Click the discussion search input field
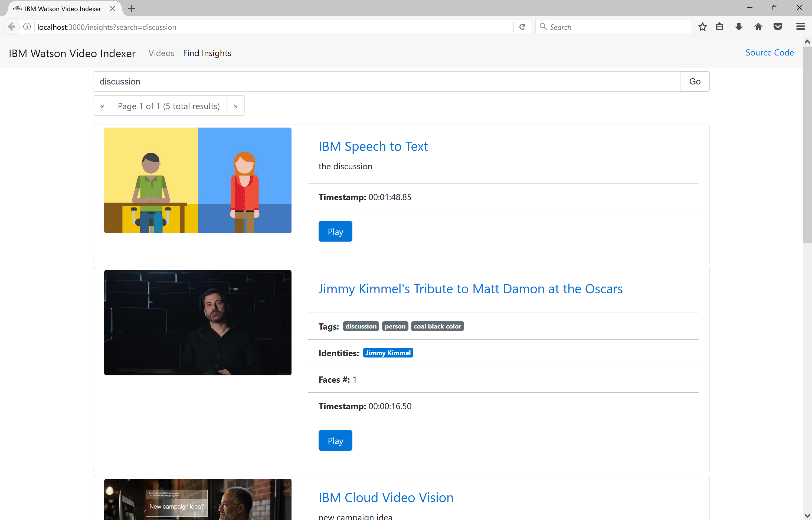Screen dimensions: 812x520 click(386, 81)
